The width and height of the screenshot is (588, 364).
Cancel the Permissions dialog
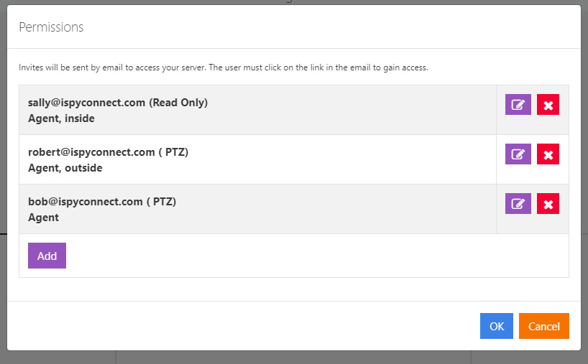pyautogui.click(x=543, y=326)
